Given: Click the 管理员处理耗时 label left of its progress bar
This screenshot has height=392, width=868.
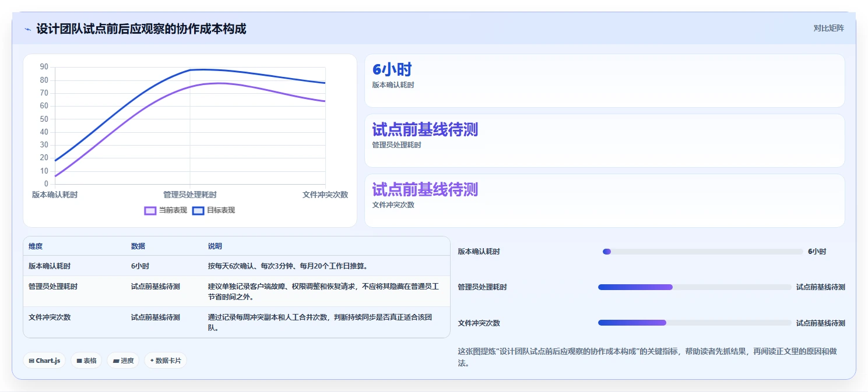Looking at the screenshot, I should [482, 287].
